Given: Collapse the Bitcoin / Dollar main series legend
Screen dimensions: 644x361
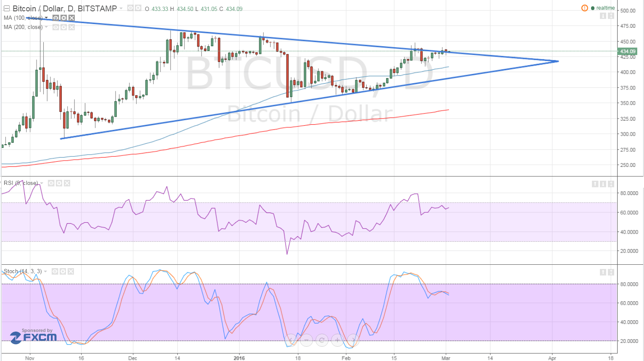Looking at the screenshot, I should pos(6,8).
